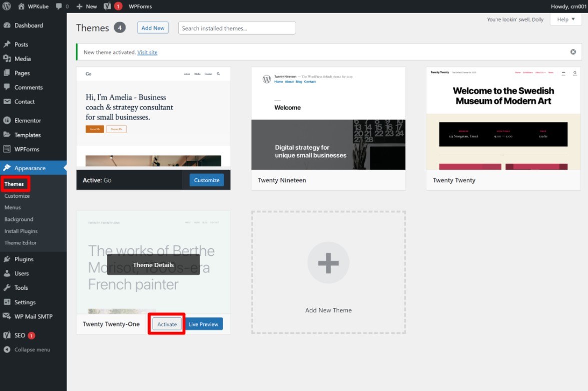
Task: Click the Comments icon in sidebar
Action: [7, 87]
